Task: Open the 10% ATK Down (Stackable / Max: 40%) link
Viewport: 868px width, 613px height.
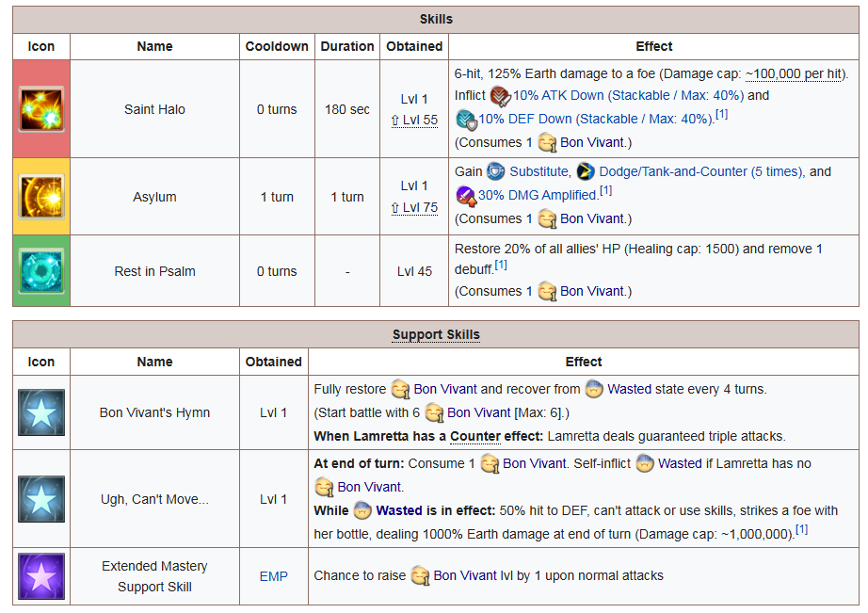Action: coord(628,95)
